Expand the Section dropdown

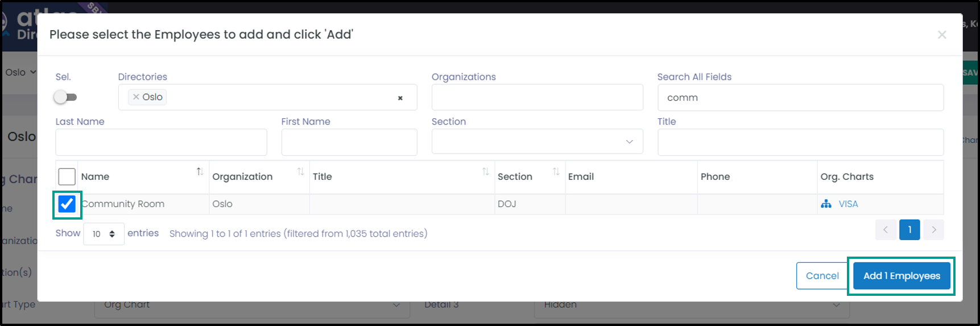tap(537, 141)
